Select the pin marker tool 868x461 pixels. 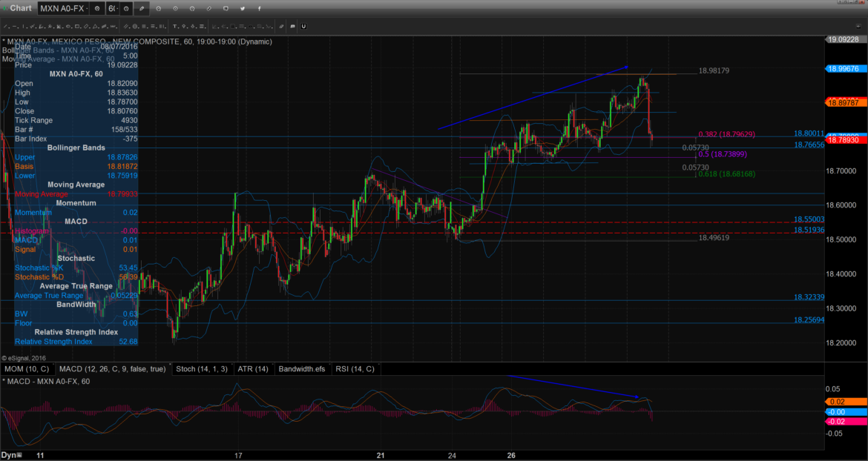pos(184,27)
